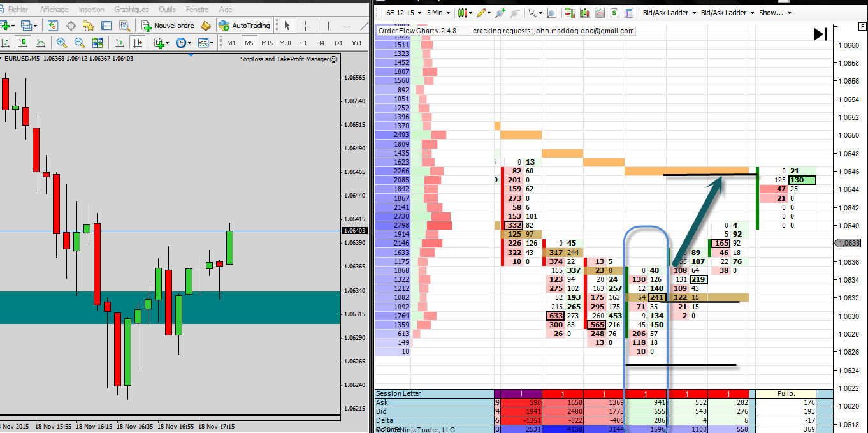Open the Terminal panel icon

tap(106, 26)
